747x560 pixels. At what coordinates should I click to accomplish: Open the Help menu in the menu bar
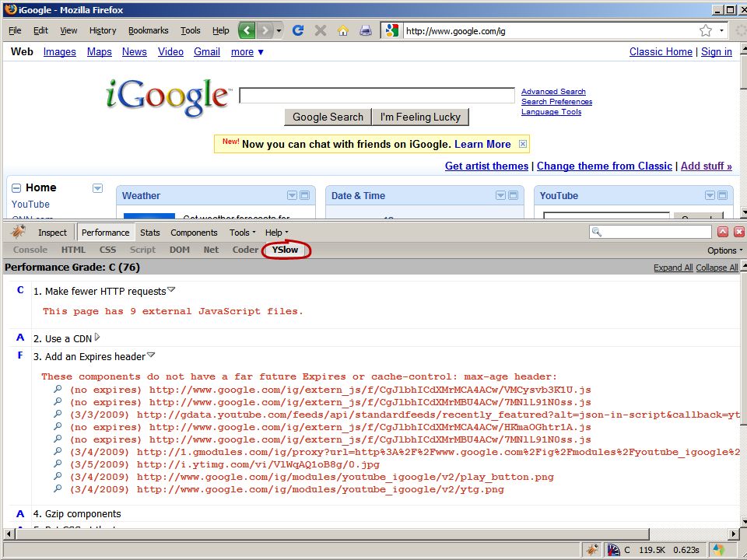coord(220,30)
